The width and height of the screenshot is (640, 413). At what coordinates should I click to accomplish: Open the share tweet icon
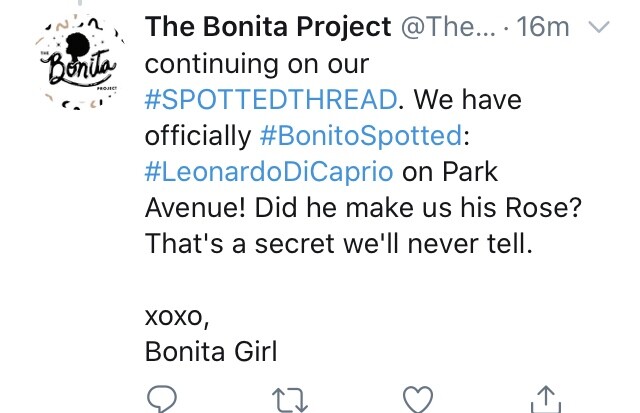[545, 400]
